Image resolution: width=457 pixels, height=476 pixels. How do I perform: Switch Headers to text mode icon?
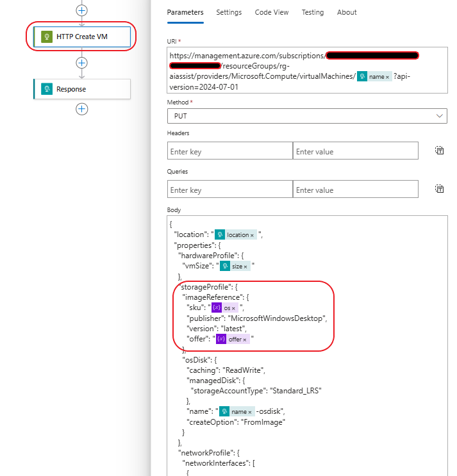point(440,151)
